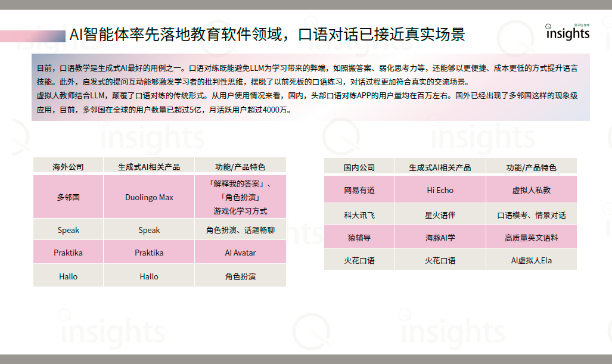
Task: Select the 多邻国 company cell
Action: 69,197
